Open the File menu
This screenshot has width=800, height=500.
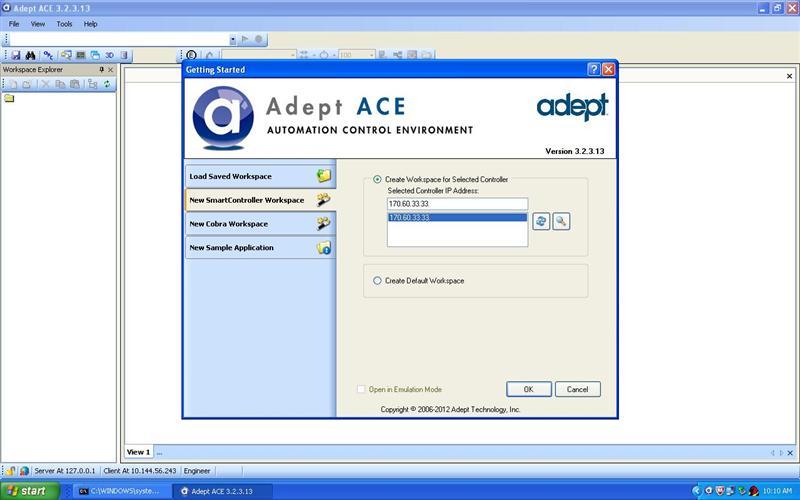coord(14,24)
